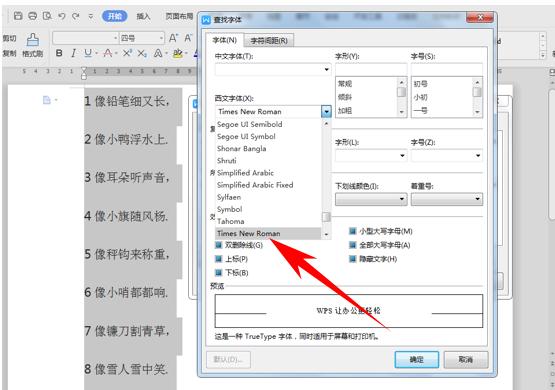The image size is (555, 390).
Task: Open the font size box showing 四号
Action: tap(142, 38)
